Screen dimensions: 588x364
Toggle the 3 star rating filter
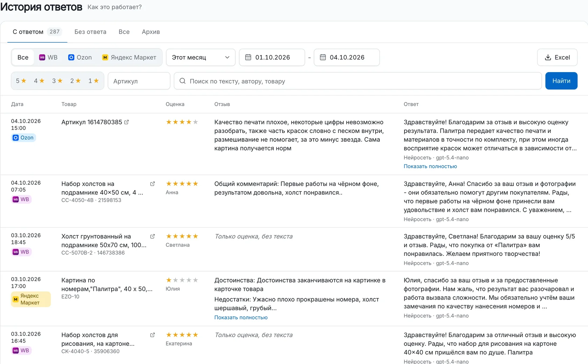tap(57, 81)
